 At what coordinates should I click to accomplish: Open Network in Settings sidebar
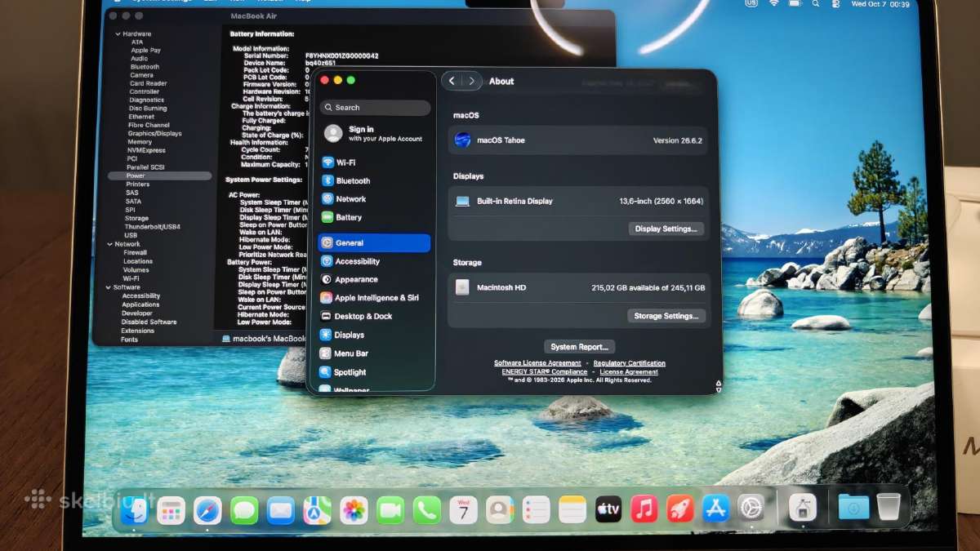374,199
